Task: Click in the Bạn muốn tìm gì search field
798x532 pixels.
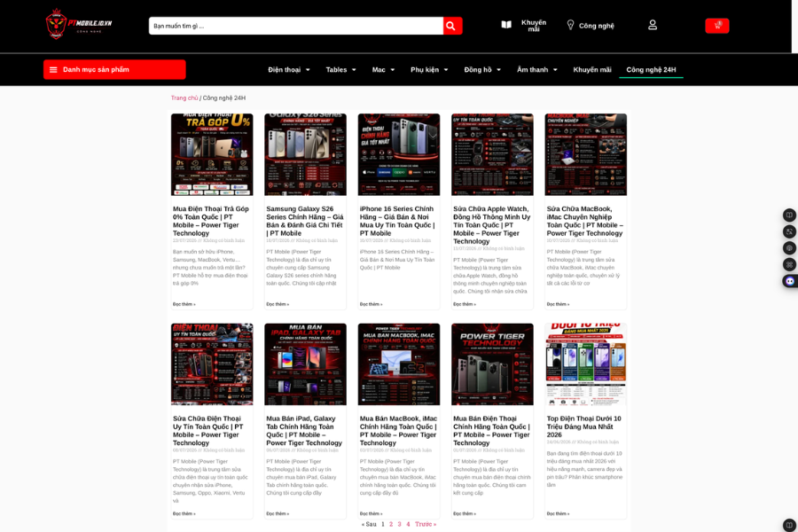Action: (295, 26)
